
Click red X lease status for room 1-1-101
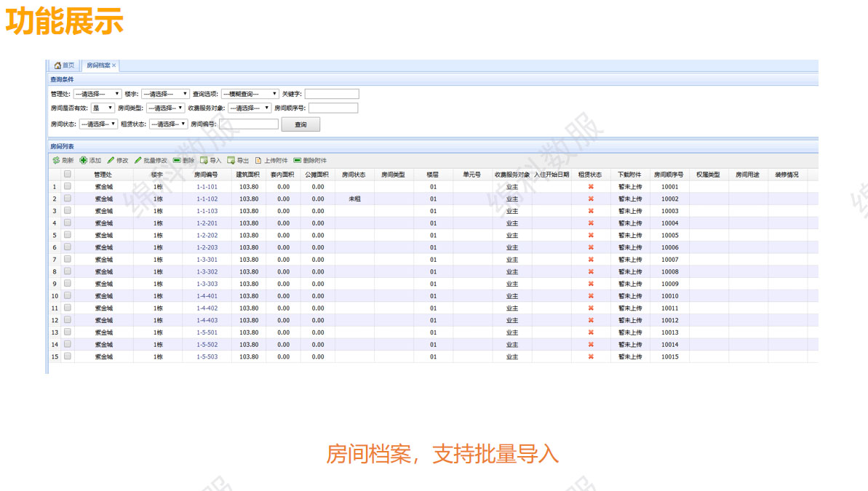click(x=591, y=187)
